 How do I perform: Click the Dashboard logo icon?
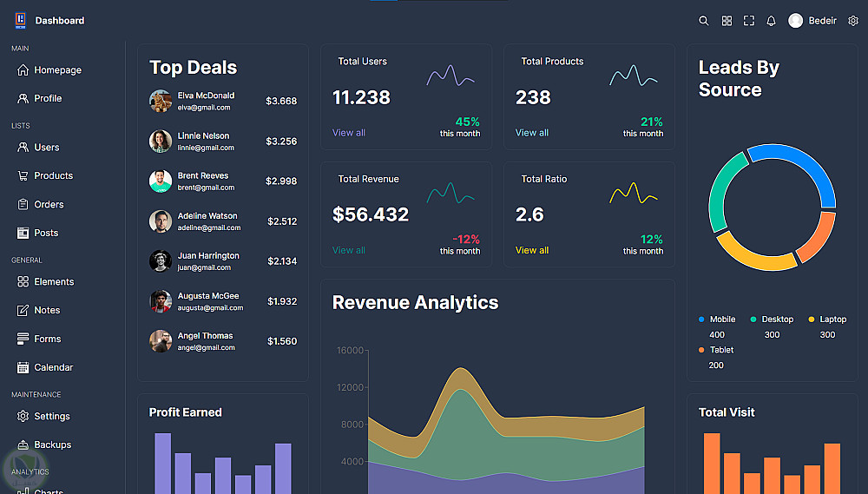coord(21,20)
